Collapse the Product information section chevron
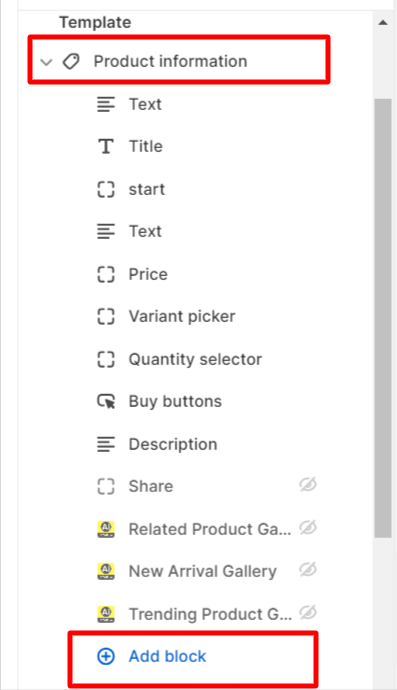397x690 pixels. (x=46, y=62)
